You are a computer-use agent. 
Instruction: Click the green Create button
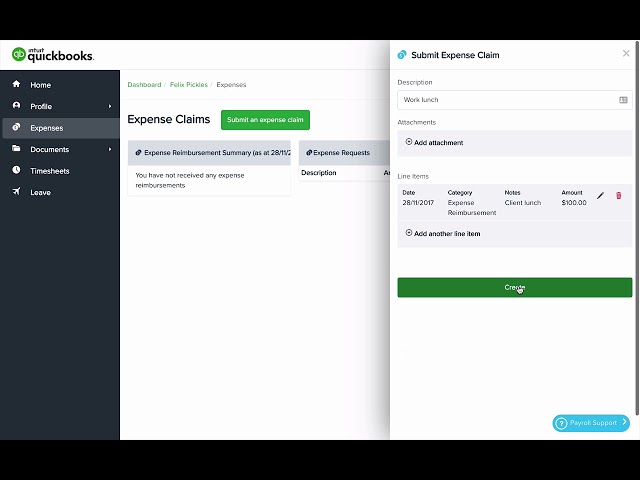click(x=515, y=287)
